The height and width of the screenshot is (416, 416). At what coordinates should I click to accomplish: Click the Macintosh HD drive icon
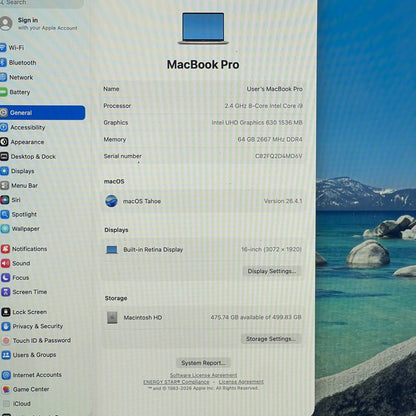tap(112, 318)
